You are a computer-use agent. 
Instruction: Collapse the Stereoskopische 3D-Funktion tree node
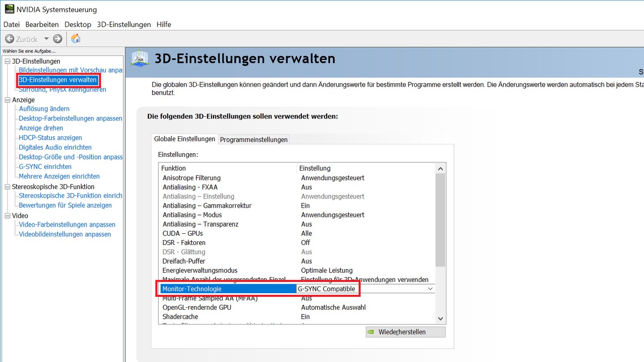(7, 187)
